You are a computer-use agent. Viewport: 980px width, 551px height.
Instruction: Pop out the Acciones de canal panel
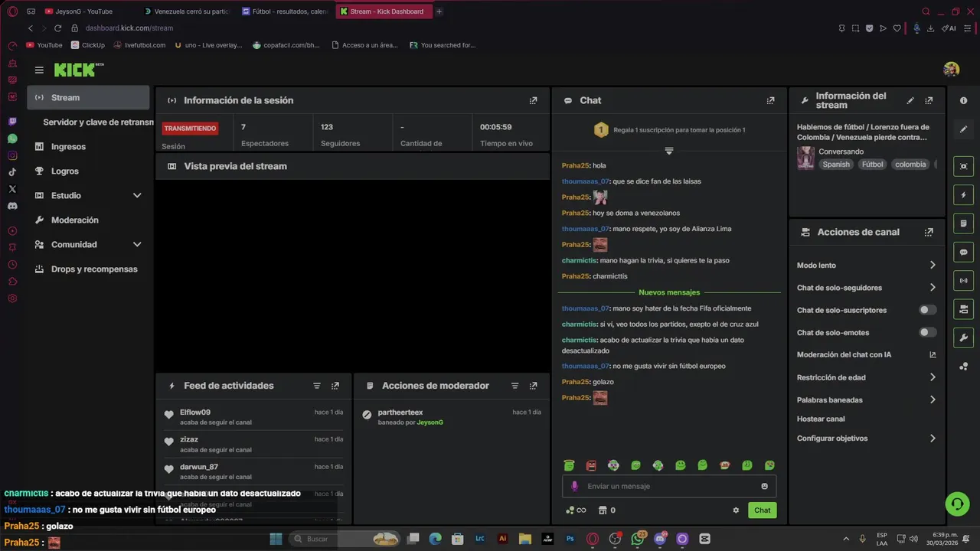tap(929, 232)
